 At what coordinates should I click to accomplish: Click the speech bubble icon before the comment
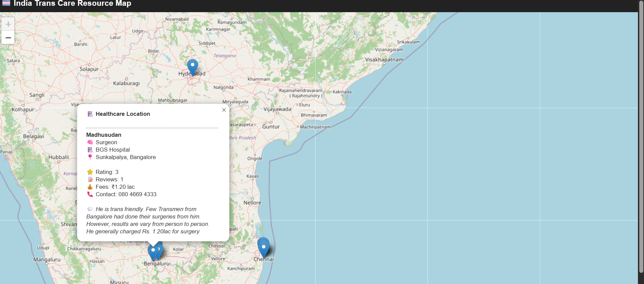[90, 209]
